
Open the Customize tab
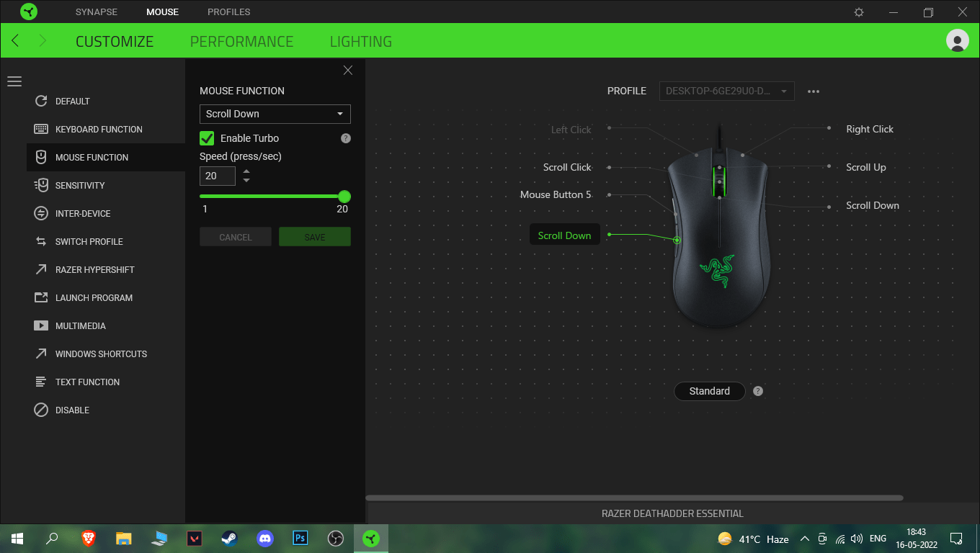[115, 42]
